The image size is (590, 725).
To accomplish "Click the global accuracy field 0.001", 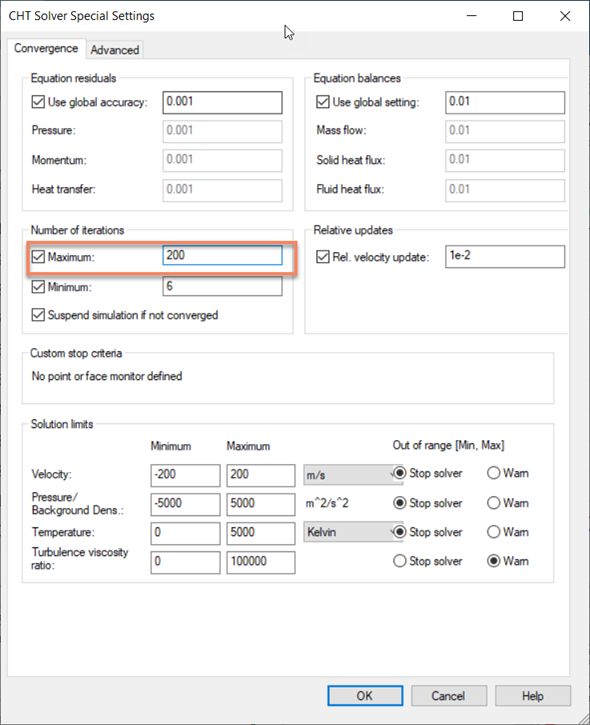I will tap(222, 102).
